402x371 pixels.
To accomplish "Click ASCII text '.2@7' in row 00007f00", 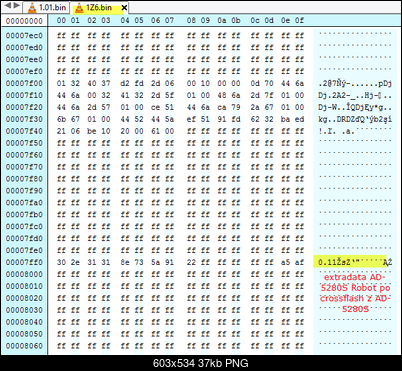I will tap(327, 83).
